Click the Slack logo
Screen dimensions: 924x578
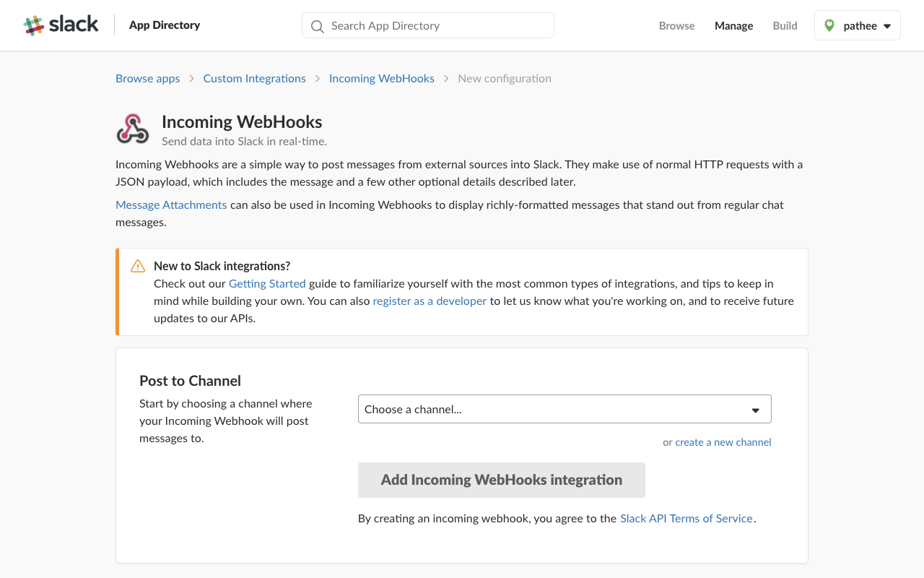click(x=61, y=25)
